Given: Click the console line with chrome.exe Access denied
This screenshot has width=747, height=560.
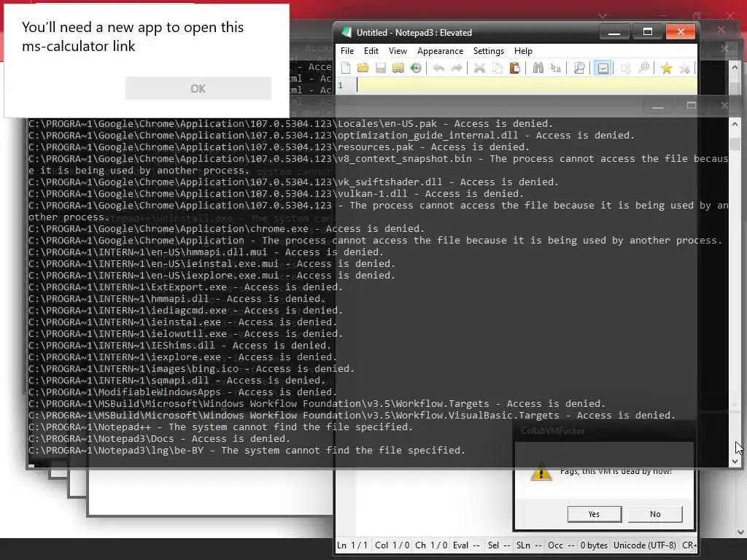Looking at the screenshot, I should tap(226, 228).
